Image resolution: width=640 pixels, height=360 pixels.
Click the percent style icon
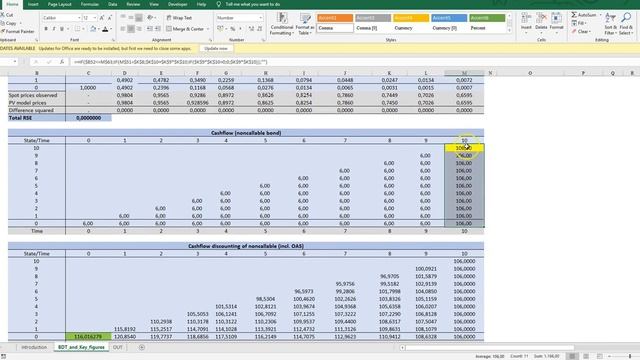coord(232,29)
